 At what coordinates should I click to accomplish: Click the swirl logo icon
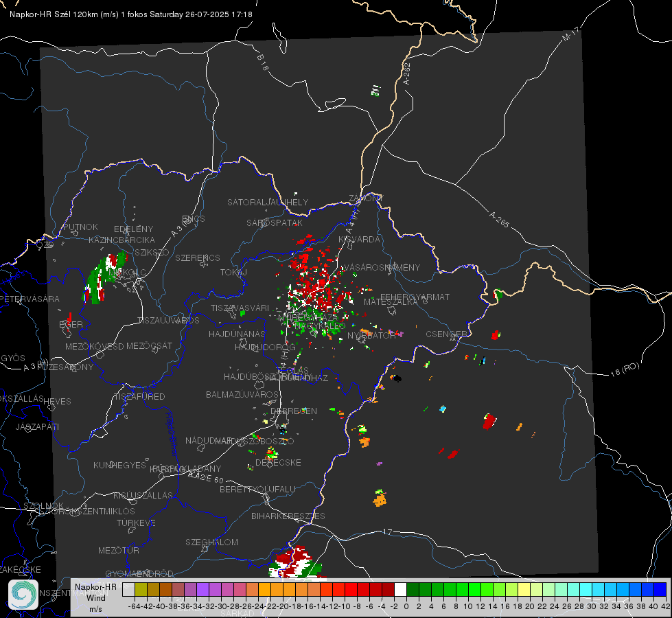pyautogui.click(x=23, y=595)
